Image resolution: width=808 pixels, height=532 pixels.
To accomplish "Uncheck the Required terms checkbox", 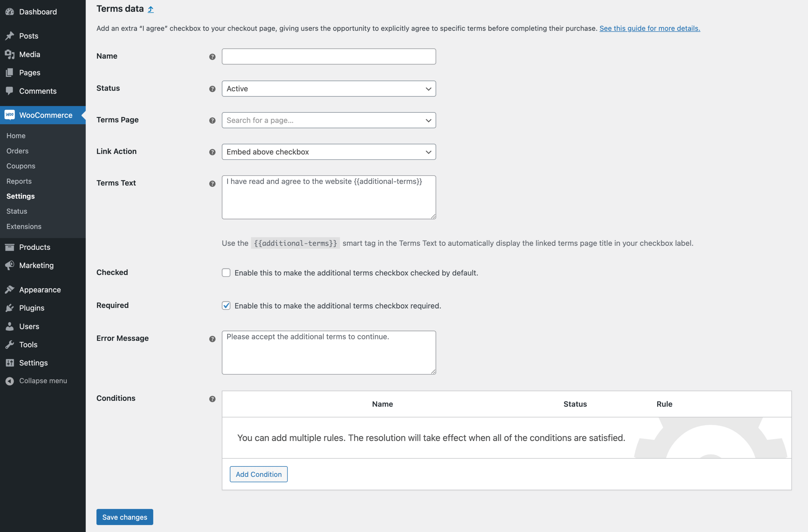I will pos(226,306).
